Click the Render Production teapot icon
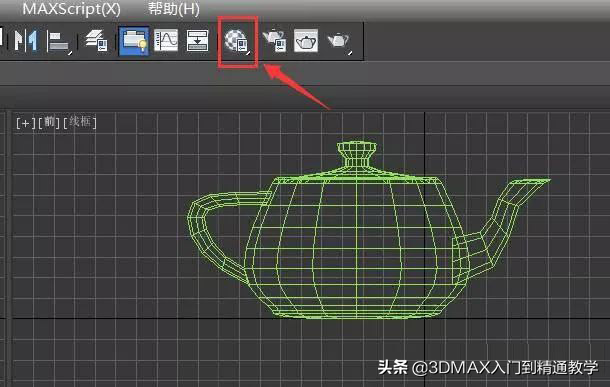610x387 pixels. point(339,41)
